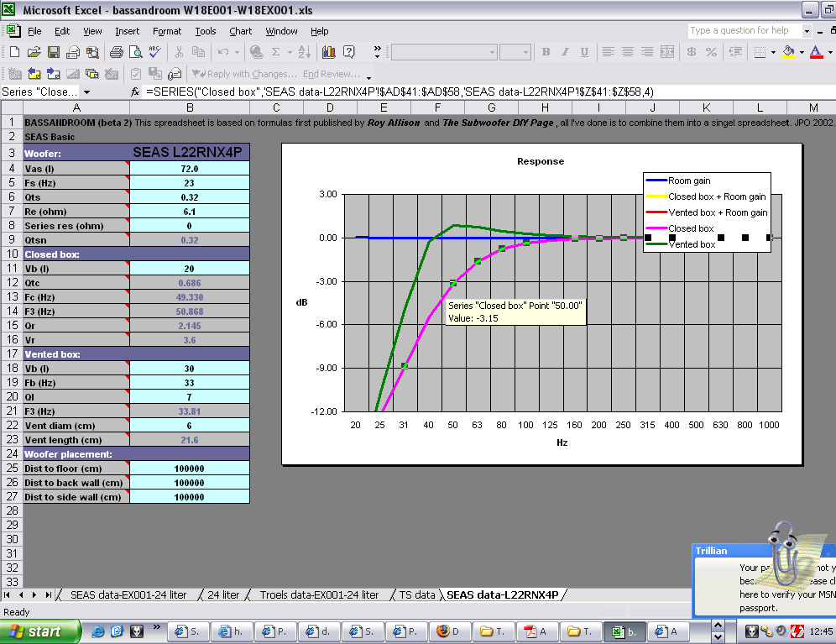Image resolution: width=836 pixels, height=644 pixels.
Task: Toggle Italic formatting
Action: (x=565, y=52)
